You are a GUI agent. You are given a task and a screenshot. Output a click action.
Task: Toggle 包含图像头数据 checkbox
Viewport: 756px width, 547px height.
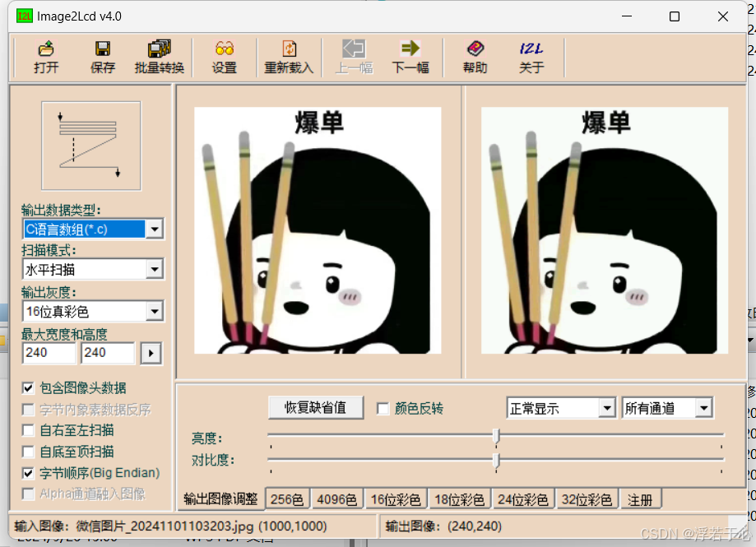coord(28,388)
